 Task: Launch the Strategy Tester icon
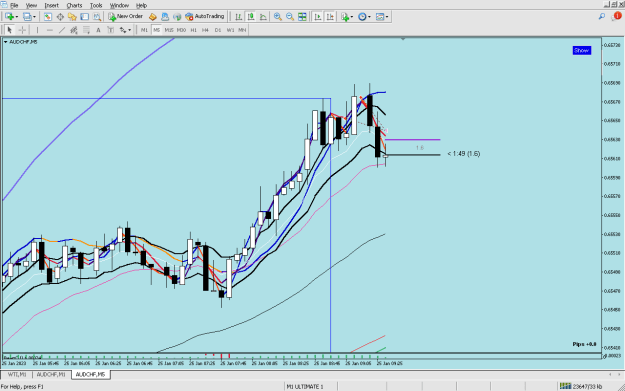[97, 17]
